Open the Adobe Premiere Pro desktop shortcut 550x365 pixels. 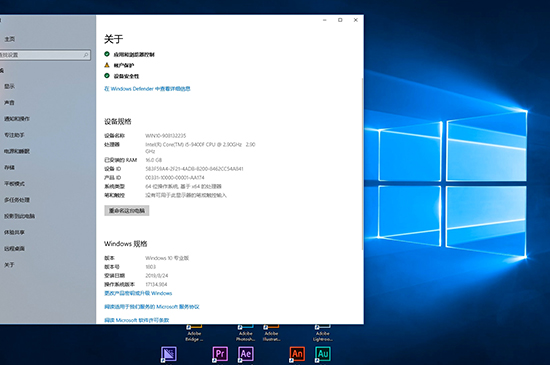click(x=220, y=354)
